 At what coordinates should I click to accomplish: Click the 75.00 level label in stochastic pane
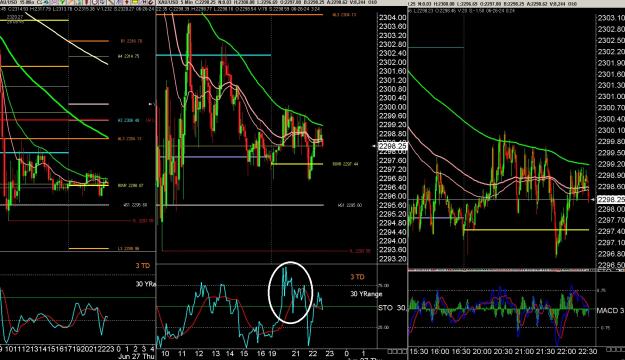[x=383, y=285]
